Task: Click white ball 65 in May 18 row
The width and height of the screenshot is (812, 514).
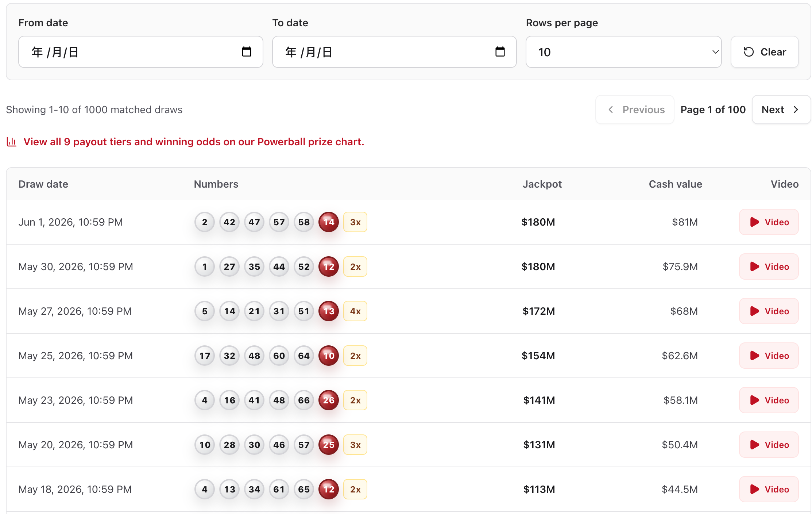Action: [x=304, y=489]
